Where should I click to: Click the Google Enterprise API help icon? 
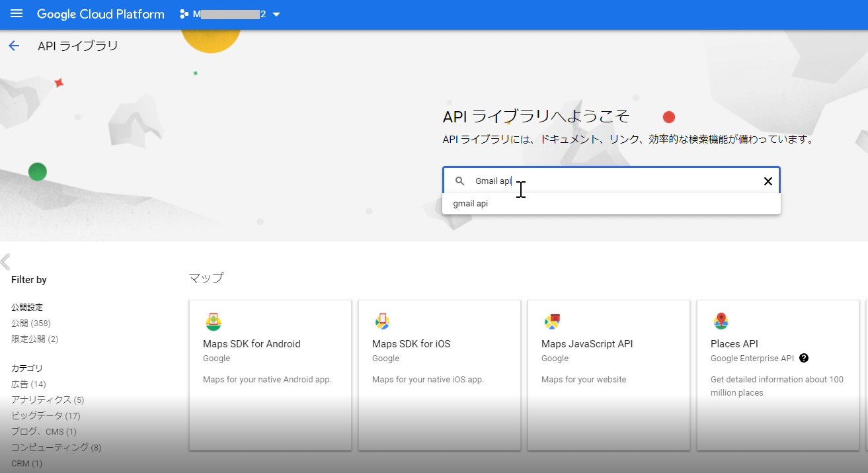(x=804, y=359)
